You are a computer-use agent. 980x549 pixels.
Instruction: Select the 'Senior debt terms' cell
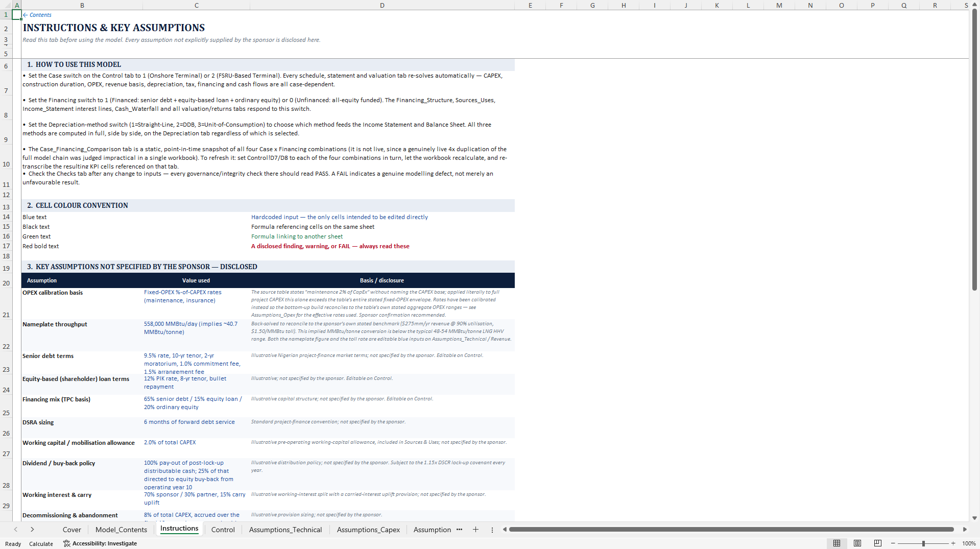[x=82, y=363]
